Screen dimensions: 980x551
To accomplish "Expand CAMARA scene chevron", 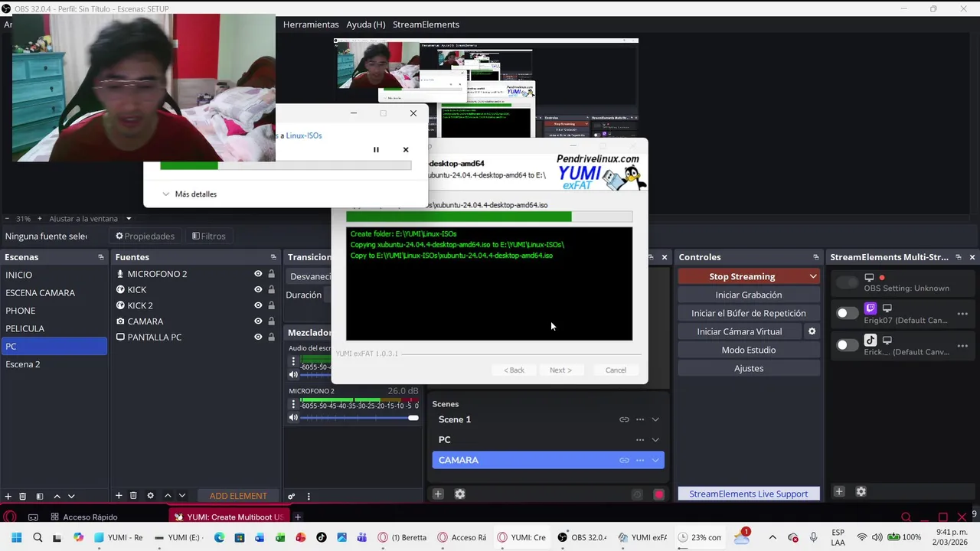I will click(x=655, y=460).
